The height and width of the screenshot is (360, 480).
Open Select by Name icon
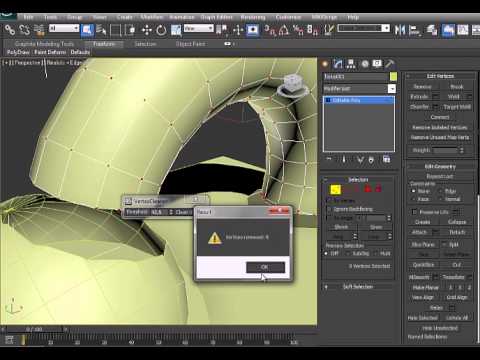pos(101,30)
